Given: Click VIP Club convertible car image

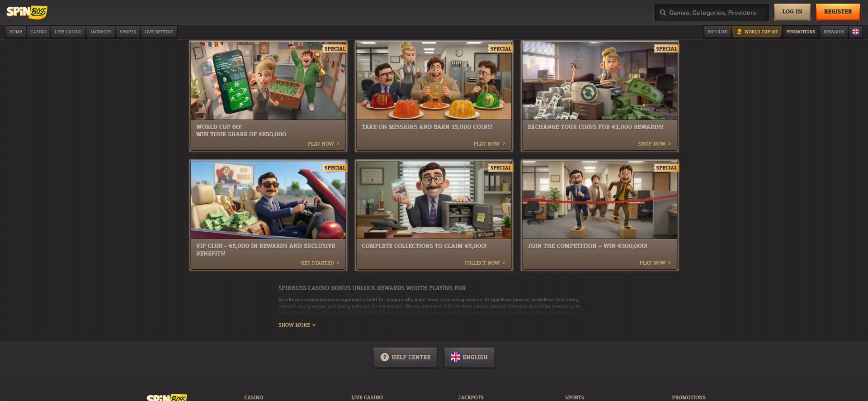Looking at the screenshot, I should pyautogui.click(x=268, y=200).
